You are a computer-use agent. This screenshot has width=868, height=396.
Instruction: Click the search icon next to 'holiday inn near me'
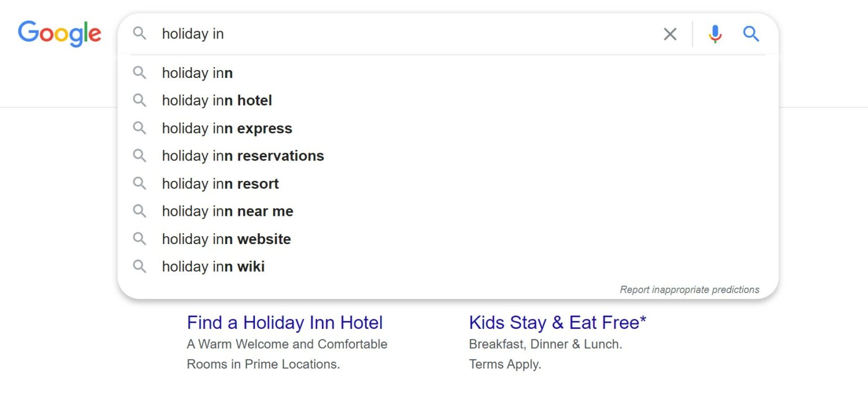click(x=140, y=211)
